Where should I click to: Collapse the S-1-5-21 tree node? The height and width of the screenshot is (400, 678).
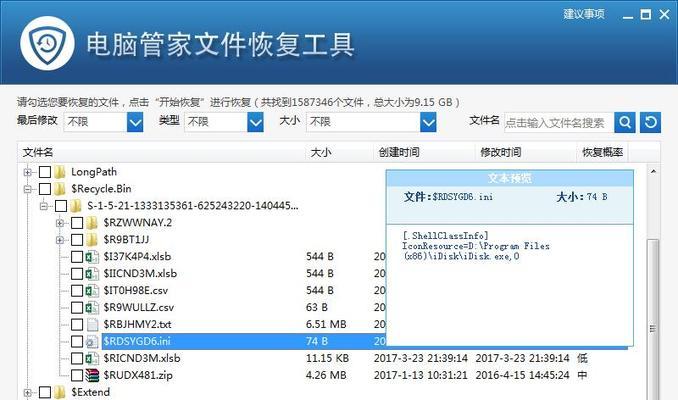44,206
